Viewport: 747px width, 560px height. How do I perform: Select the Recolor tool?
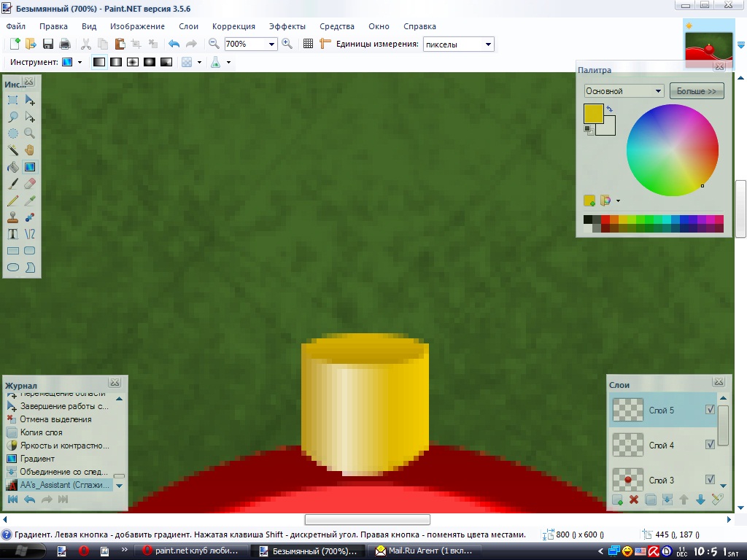(x=29, y=217)
